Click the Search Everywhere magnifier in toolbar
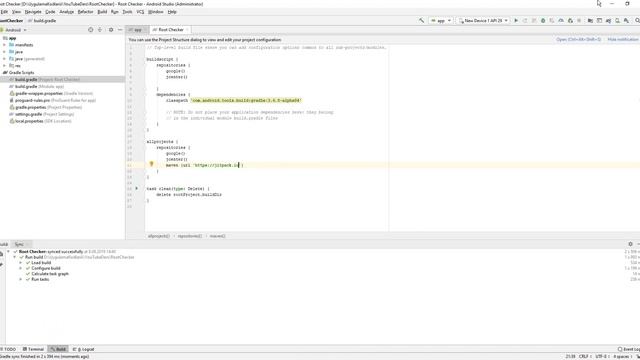 click(x=637, y=20)
